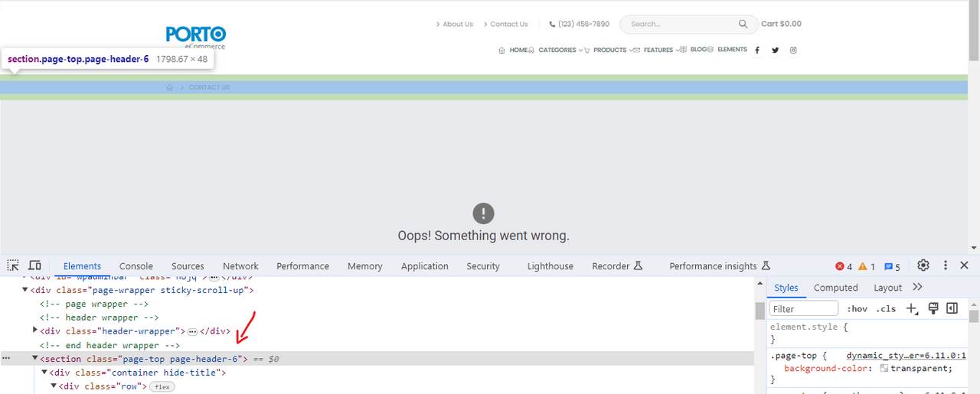Open the dynamic_sty…er=6.11.0:1 stylesheet link

coord(906,356)
